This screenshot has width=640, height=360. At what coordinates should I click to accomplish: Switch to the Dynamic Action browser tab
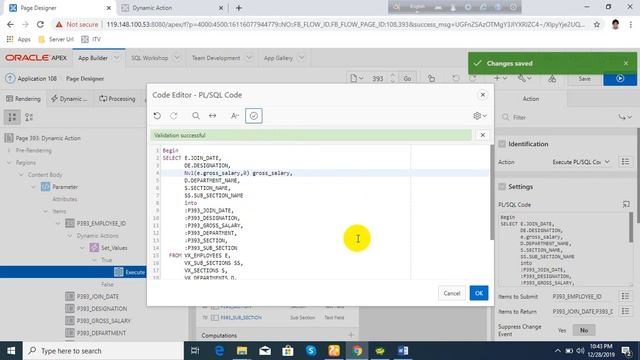172,8
